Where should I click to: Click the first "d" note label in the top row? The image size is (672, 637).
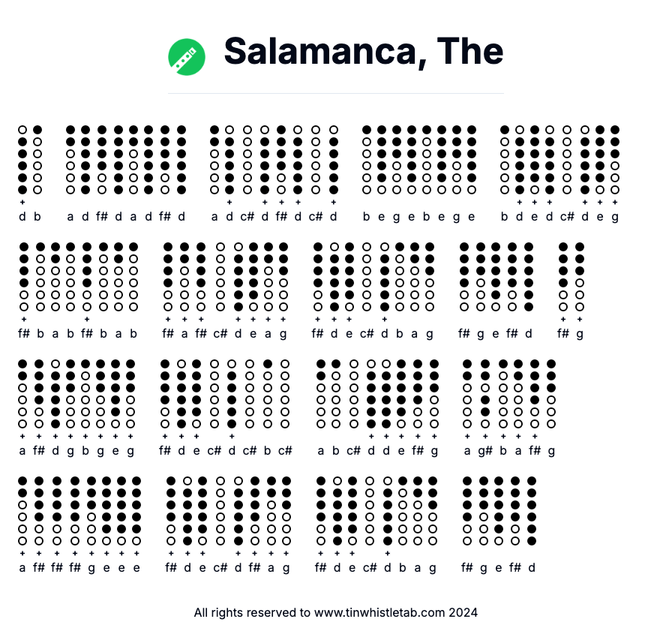[x=22, y=217]
